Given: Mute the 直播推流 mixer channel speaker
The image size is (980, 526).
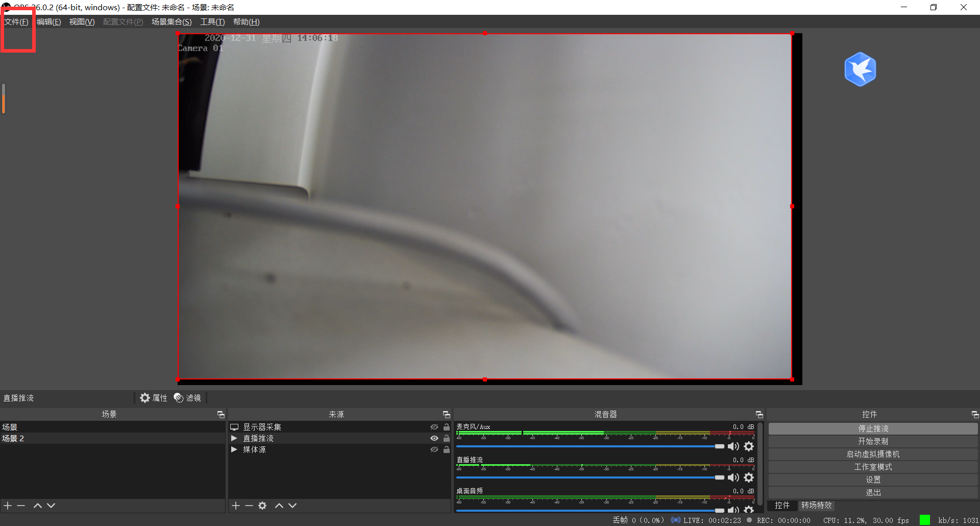Looking at the screenshot, I should [733, 477].
